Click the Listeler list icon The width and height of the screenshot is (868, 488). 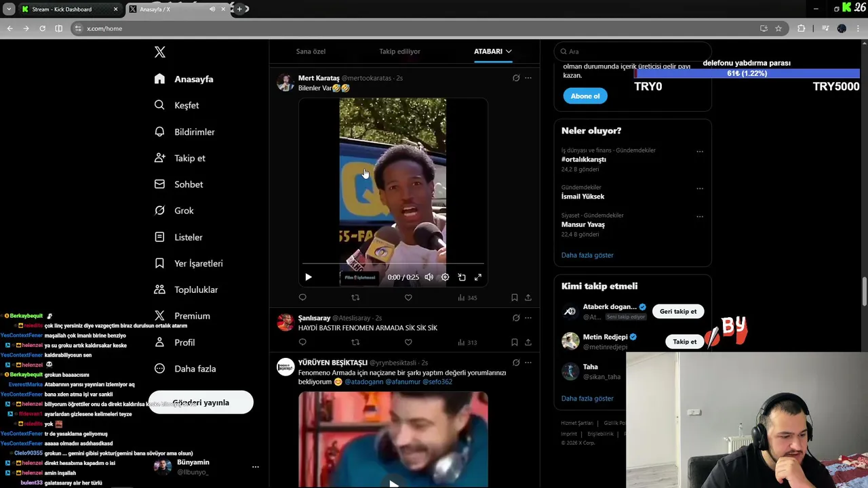(159, 237)
